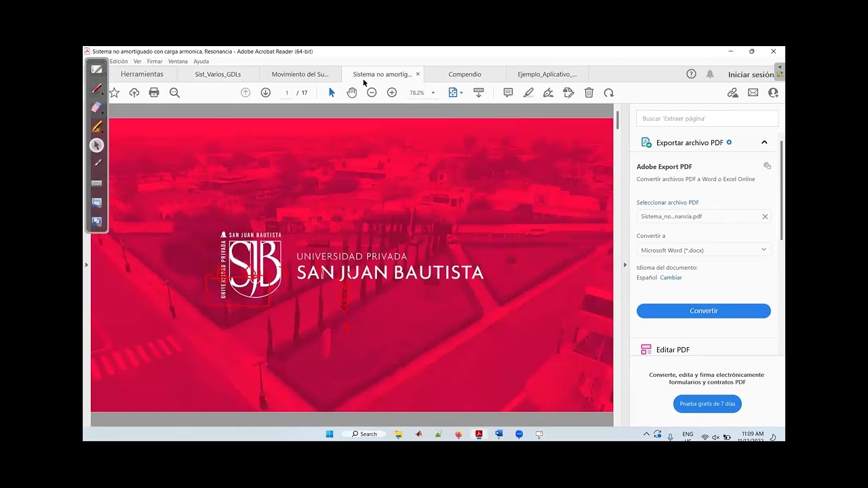Screen dimensions: 868x488
Task: Send file by email envelope icon
Action: click(753, 93)
